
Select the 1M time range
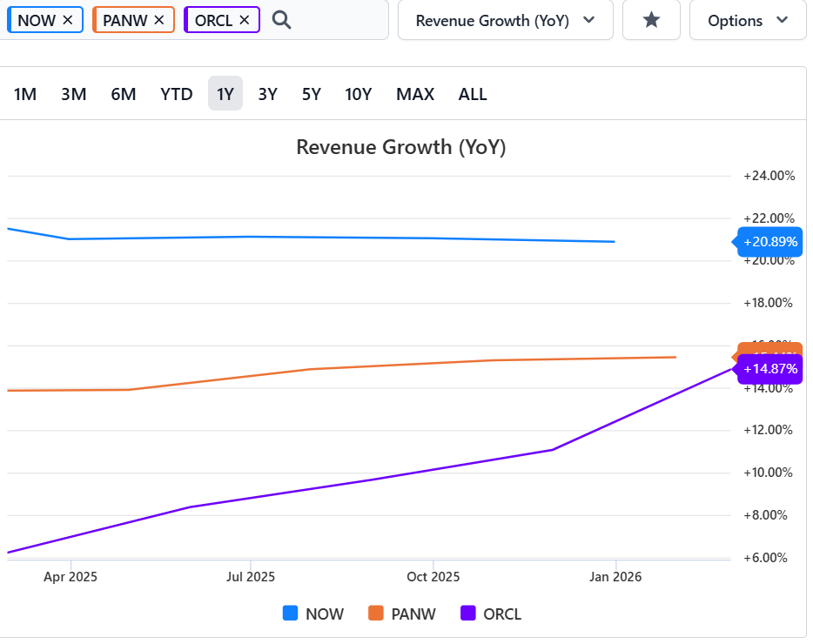click(25, 94)
